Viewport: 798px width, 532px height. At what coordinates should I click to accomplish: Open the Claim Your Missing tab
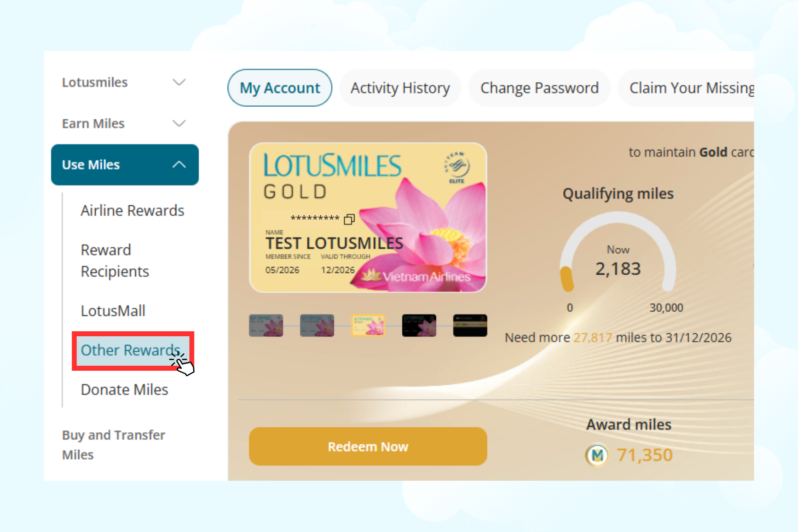[x=686, y=88]
